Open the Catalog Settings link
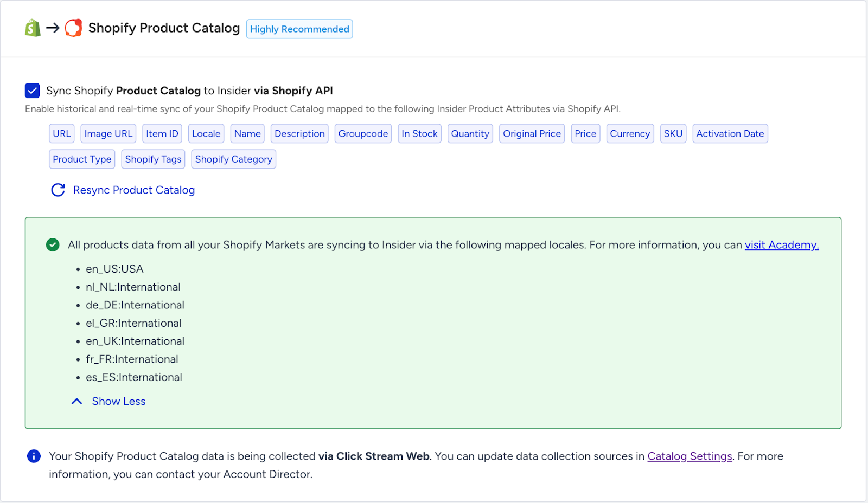The width and height of the screenshot is (868, 503). (x=690, y=456)
